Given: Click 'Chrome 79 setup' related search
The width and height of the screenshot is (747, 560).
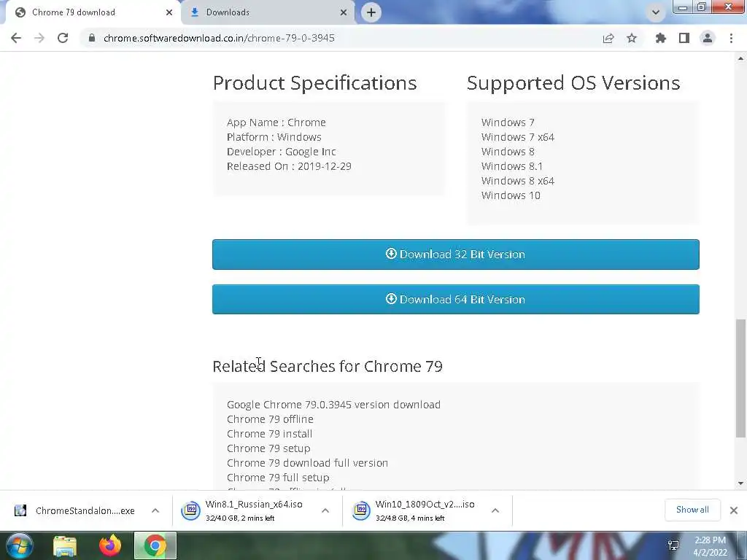Looking at the screenshot, I should tap(268, 448).
